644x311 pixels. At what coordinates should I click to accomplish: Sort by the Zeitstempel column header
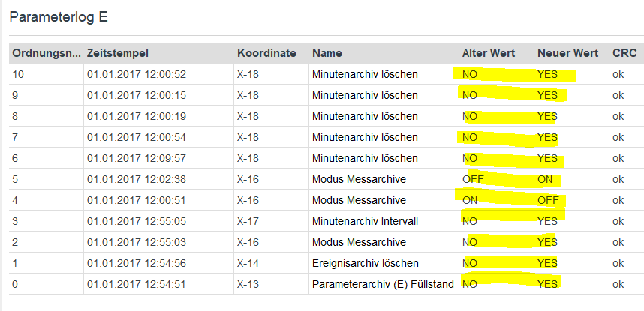click(118, 53)
